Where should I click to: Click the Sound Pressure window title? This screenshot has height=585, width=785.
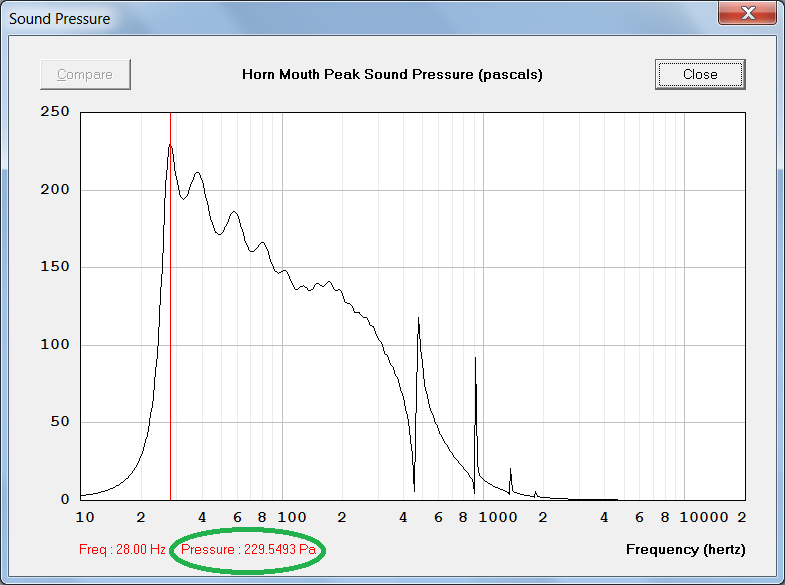[x=60, y=19]
